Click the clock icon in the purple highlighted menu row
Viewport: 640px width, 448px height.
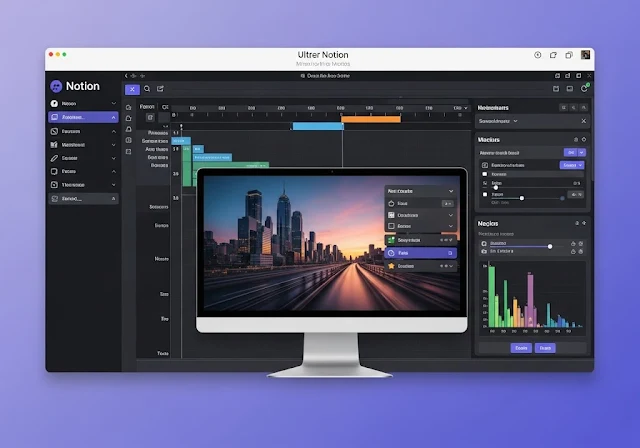pos(391,253)
